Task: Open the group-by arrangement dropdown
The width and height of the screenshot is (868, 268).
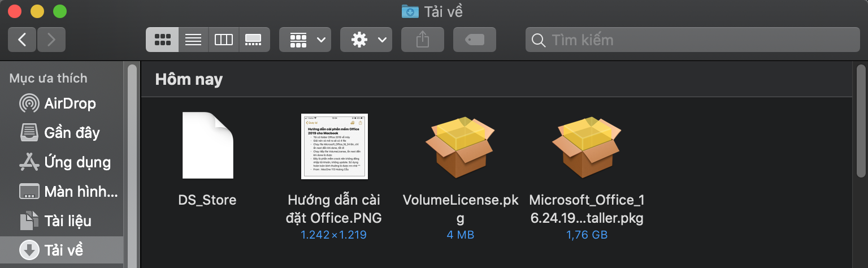Action: pyautogui.click(x=305, y=40)
